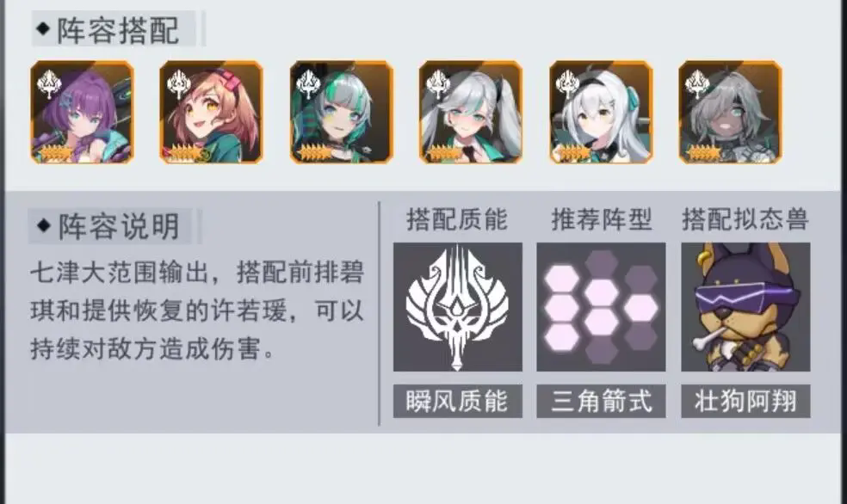Click the 壮狗阿翔 label button
This screenshot has width=847, height=504.
click(745, 401)
